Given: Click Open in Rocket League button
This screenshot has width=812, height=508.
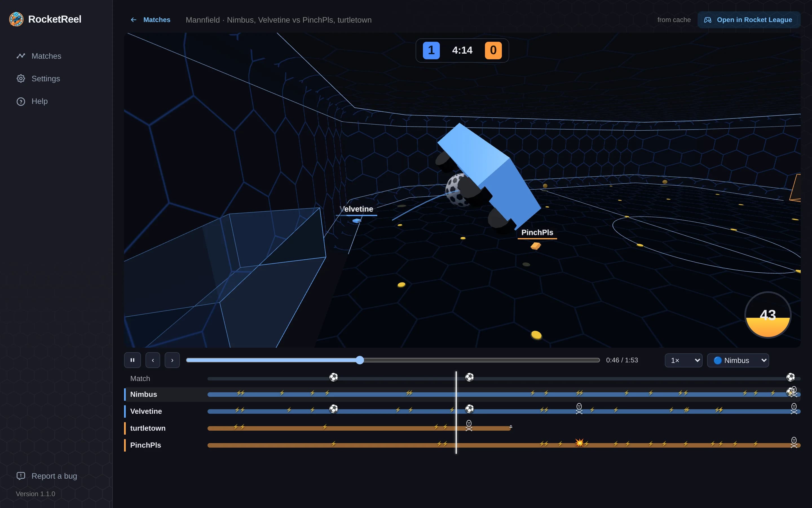Looking at the screenshot, I should point(749,20).
